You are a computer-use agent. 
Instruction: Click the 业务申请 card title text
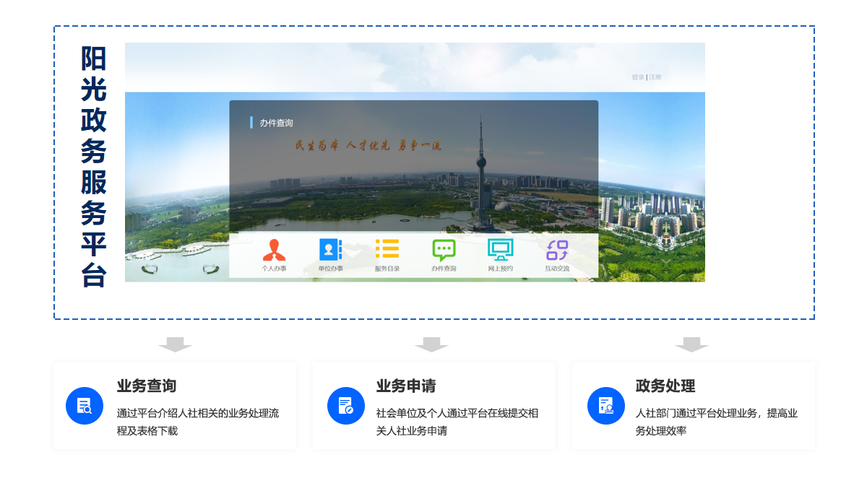[406, 386]
